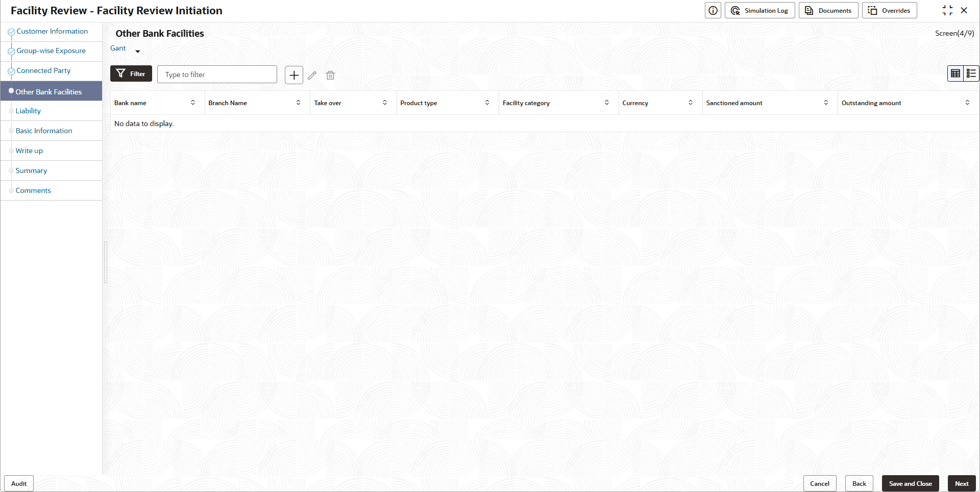Go to Group-wise Exposure step
Image resolution: width=980 pixels, height=492 pixels.
[51, 51]
